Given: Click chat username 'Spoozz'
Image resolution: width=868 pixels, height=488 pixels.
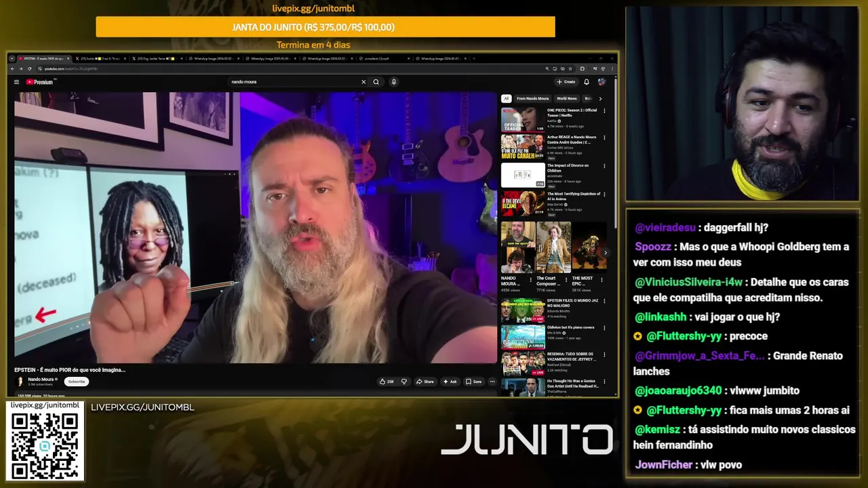Looking at the screenshot, I should coord(653,247).
